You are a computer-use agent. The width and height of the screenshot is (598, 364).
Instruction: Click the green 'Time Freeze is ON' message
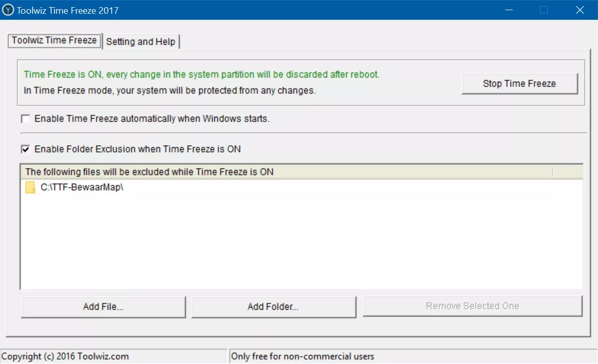tap(202, 75)
